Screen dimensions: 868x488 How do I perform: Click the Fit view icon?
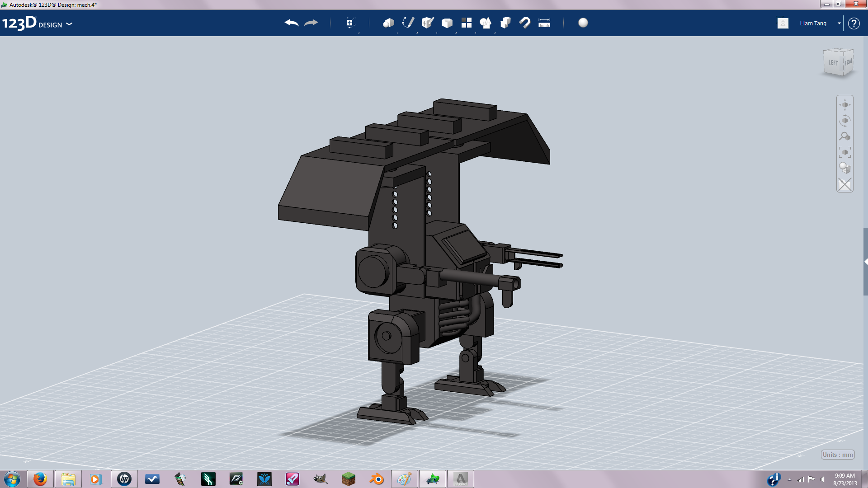pyautogui.click(x=845, y=152)
